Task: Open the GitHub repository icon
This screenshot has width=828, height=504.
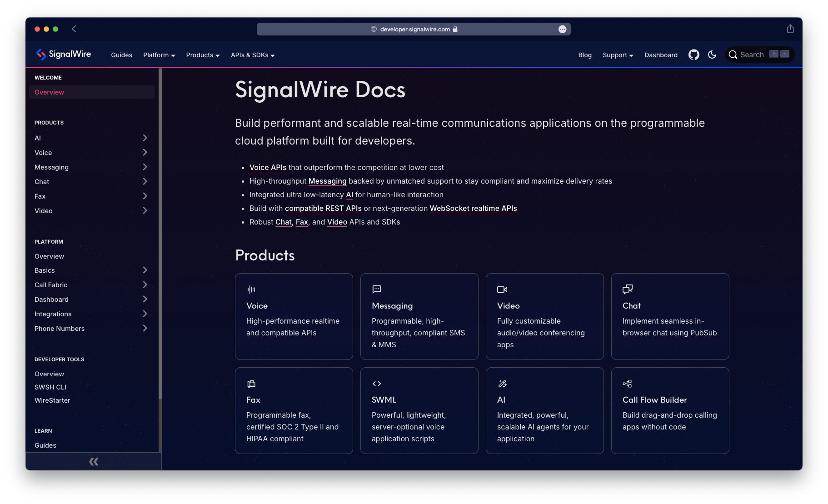Action: pos(693,55)
